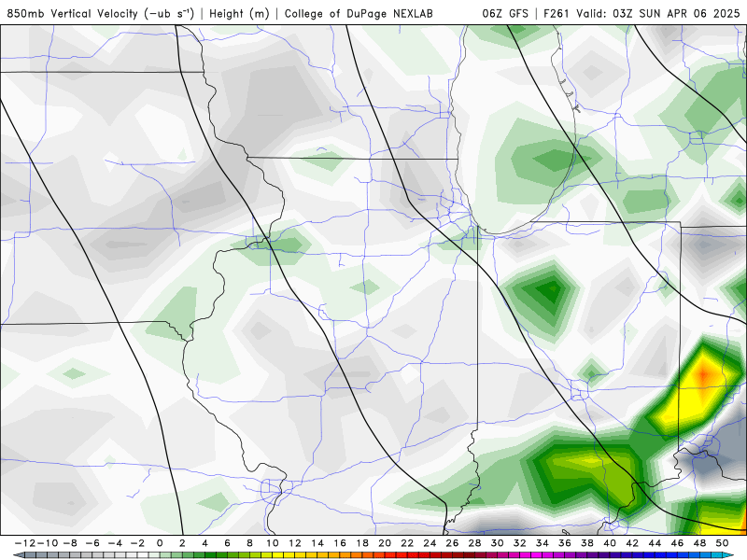Click the "34" value on the legend
This screenshot has height=560, width=747.
[543, 543]
